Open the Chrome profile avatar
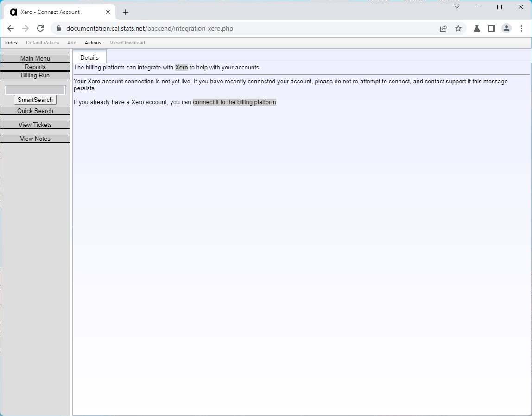This screenshot has height=416, width=532. (507, 28)
